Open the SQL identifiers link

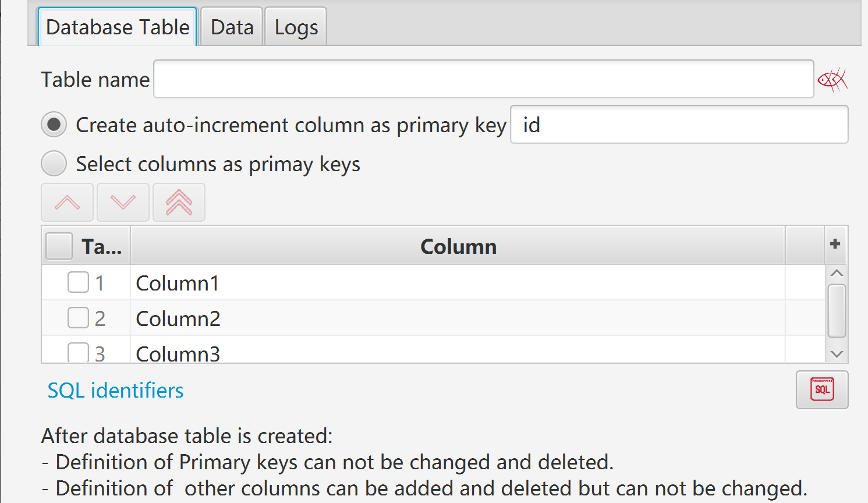click(x=115, y=391)
